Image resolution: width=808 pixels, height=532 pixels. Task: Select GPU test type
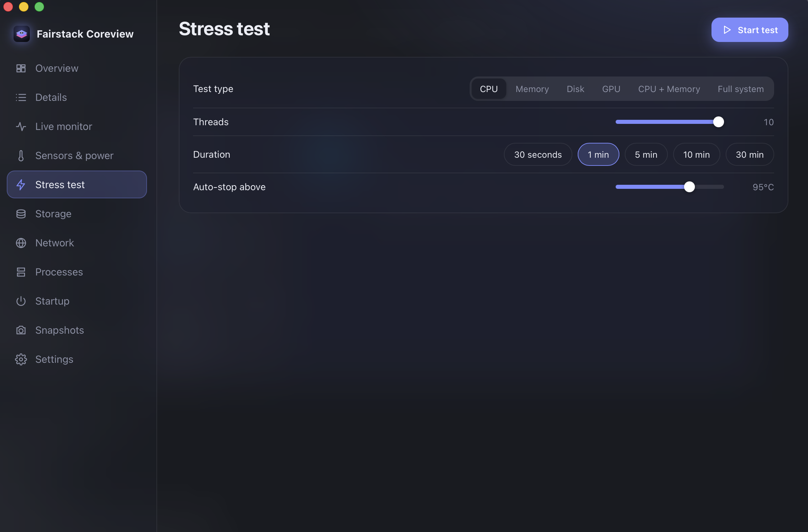click(611, 89)
